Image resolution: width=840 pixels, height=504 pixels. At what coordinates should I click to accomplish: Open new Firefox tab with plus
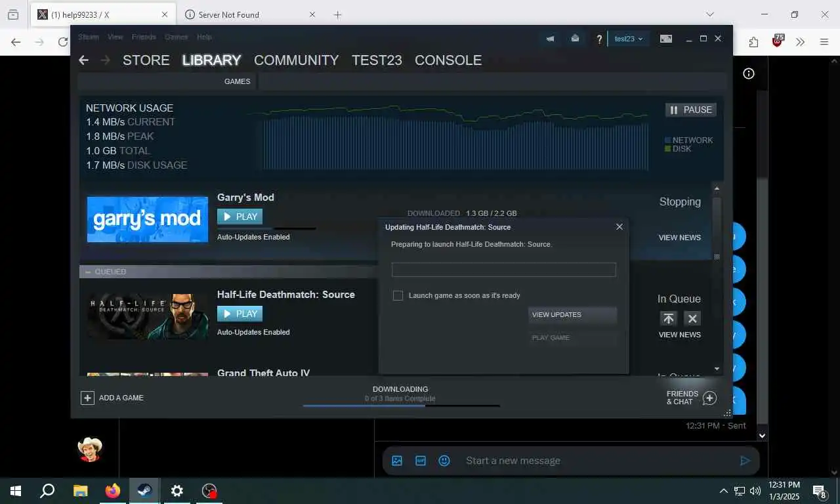click(x=337, y=14)
